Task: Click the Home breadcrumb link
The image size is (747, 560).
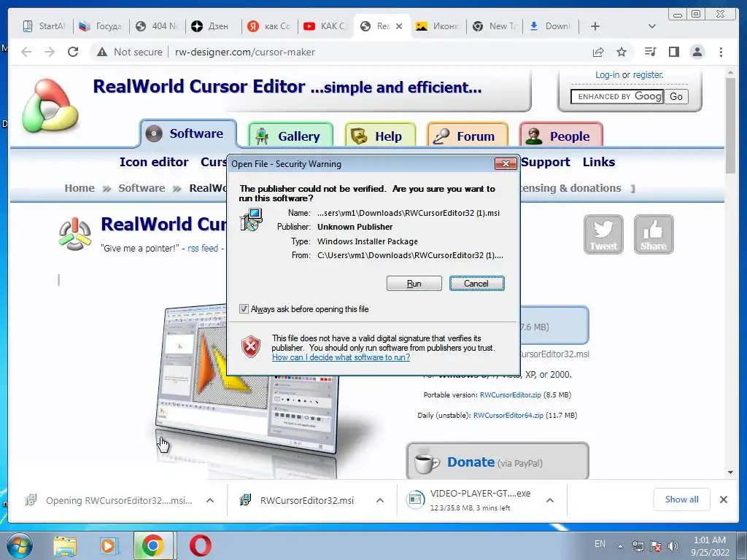Action: click(x=80, y=188)
